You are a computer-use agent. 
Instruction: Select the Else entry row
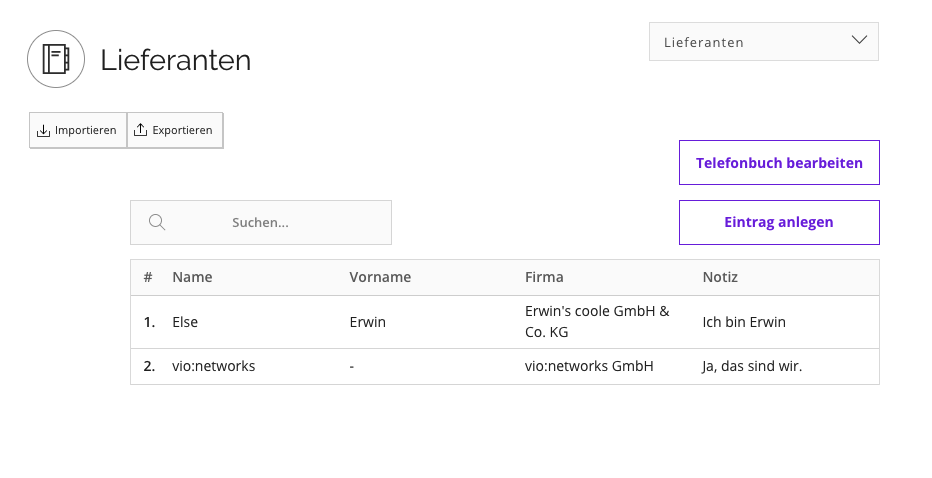505,322
